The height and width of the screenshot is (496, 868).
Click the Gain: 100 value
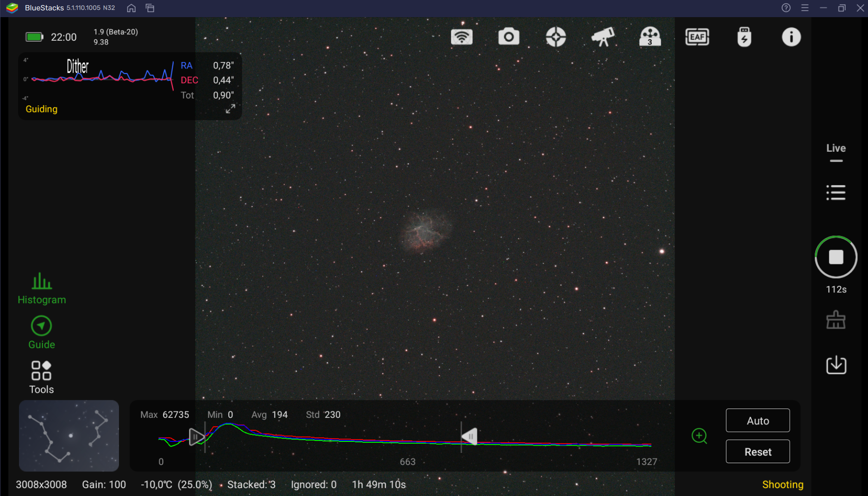pyautogui.click(x=104, y=484)
